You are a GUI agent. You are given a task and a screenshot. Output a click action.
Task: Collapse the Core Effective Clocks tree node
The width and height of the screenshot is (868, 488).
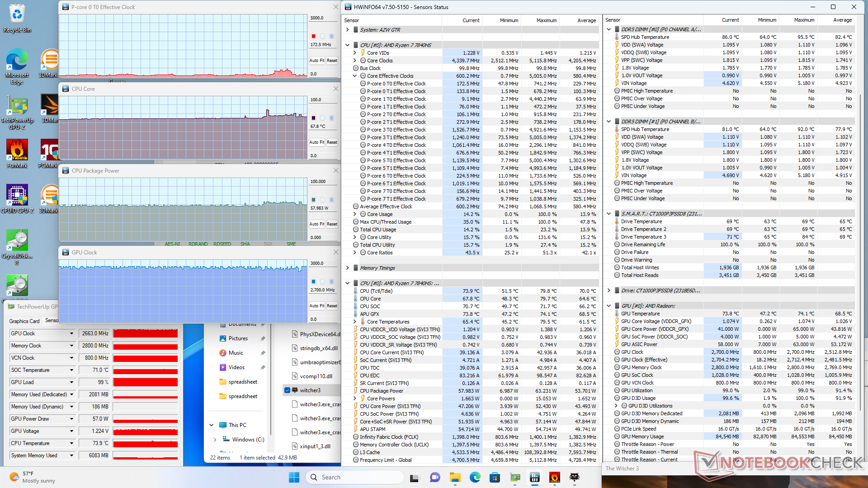[x=355, y=76]
